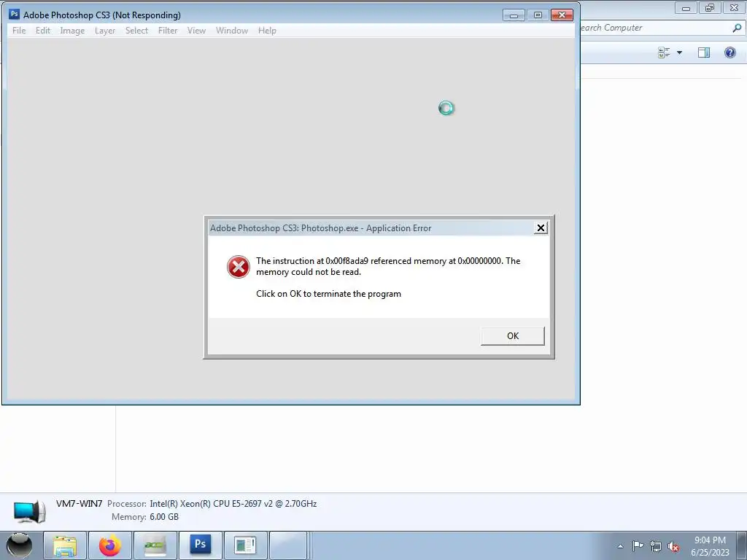Image resolution: width=747 pixels, height=560 pixels.
Task: Switch to Photoshop in the taskbar
Action: (x=200, y=545)
